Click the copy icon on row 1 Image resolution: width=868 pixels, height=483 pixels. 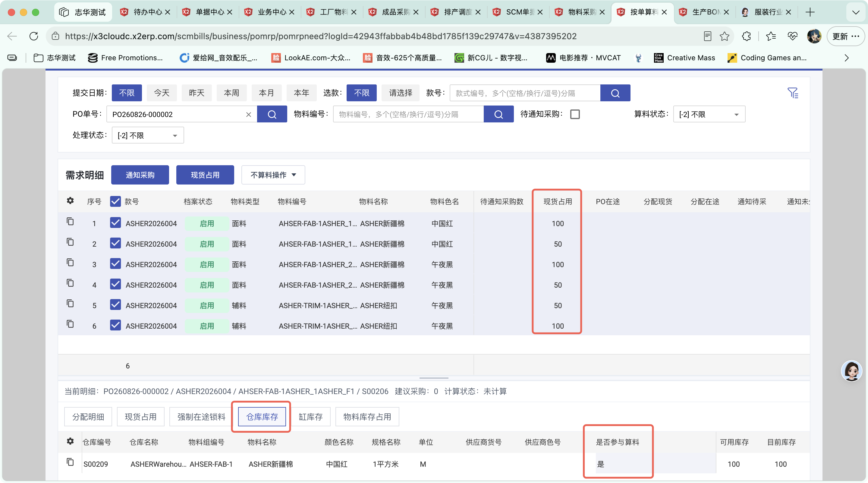70,221
